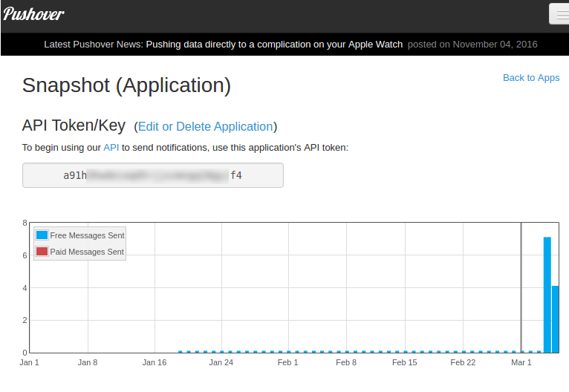569x392 pixels.
Task: Click the Latest Pushover News label
Action: 94,45
